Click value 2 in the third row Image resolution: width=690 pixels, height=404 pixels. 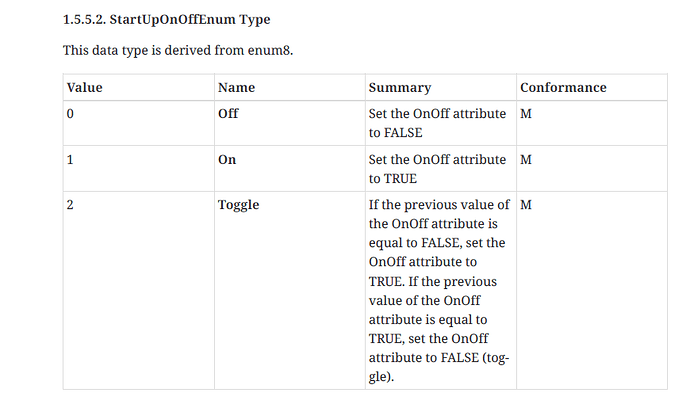(70, 205)
